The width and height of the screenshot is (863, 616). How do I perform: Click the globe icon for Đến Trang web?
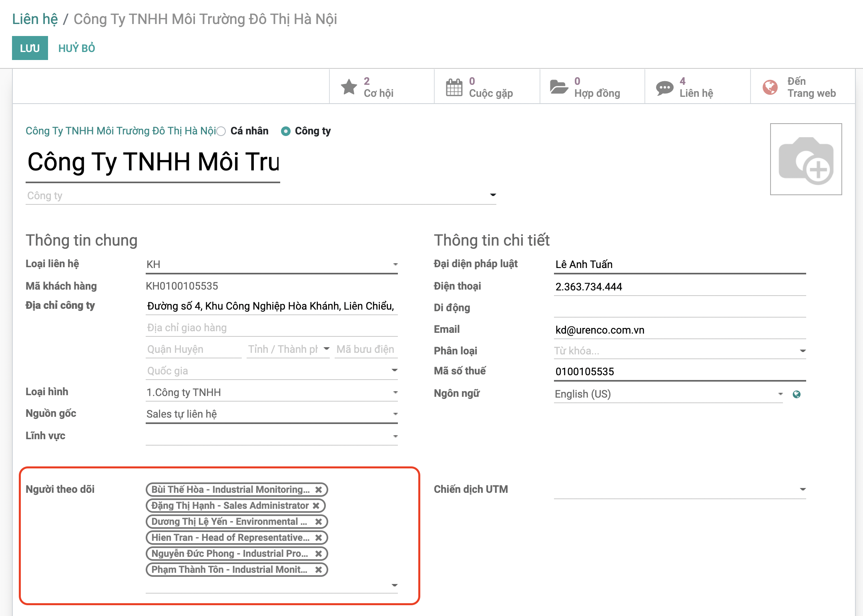pyautogui.click(x=770, y=87)
